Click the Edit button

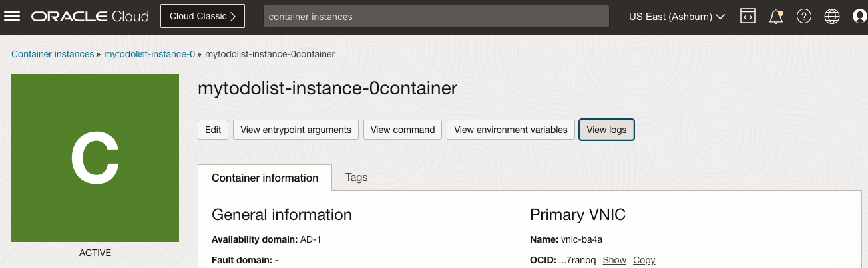(x=213, y=130)
